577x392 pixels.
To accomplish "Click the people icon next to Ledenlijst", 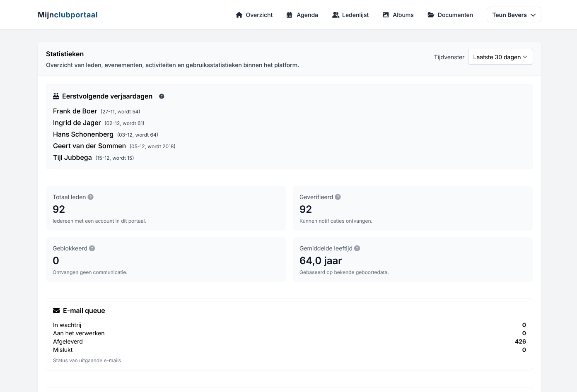I will click(x=335, y=14).
